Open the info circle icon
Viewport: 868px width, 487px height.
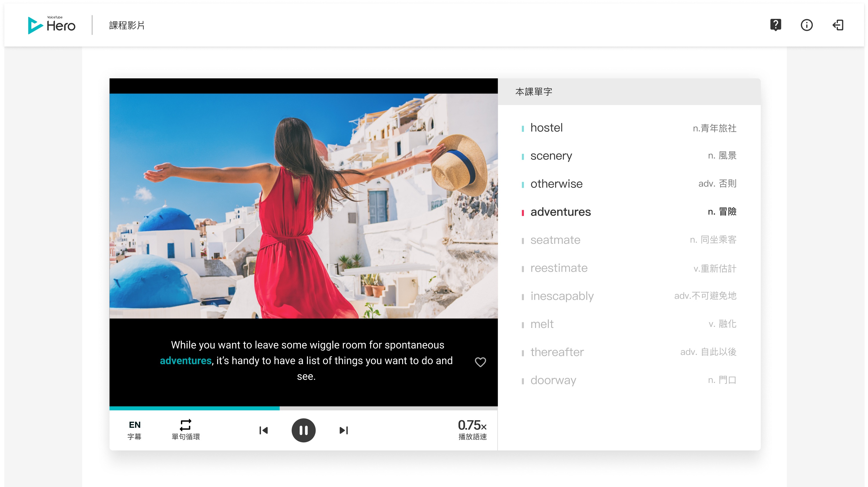(x=806, y=25)
